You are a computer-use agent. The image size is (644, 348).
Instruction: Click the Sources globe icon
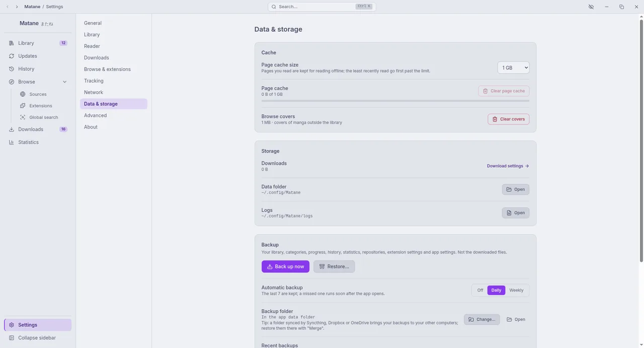coord(23,94)
